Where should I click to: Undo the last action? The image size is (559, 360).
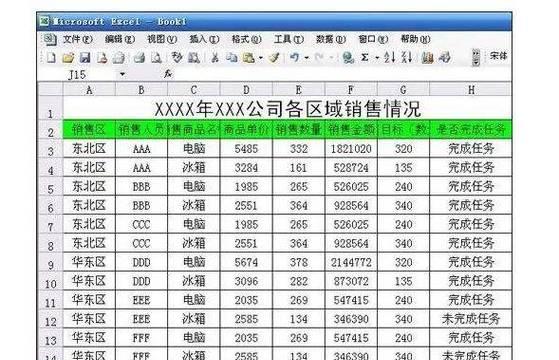(x=294, y=57)
